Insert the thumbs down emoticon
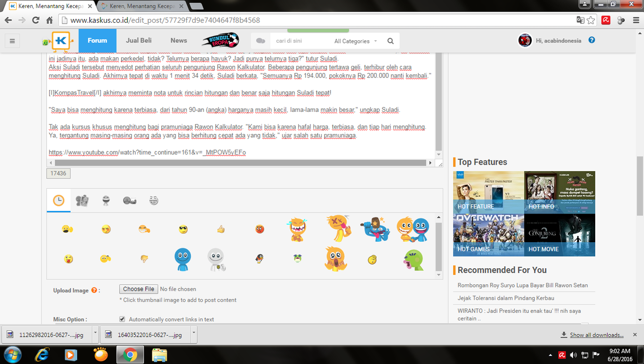 click(x=144, y=259)
